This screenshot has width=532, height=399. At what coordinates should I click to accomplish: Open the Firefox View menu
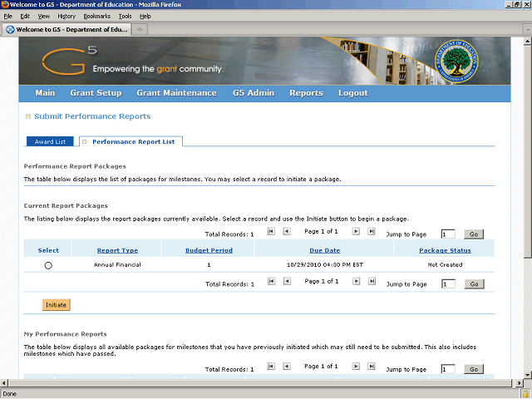pyautogui.click(x=44, y=17)
